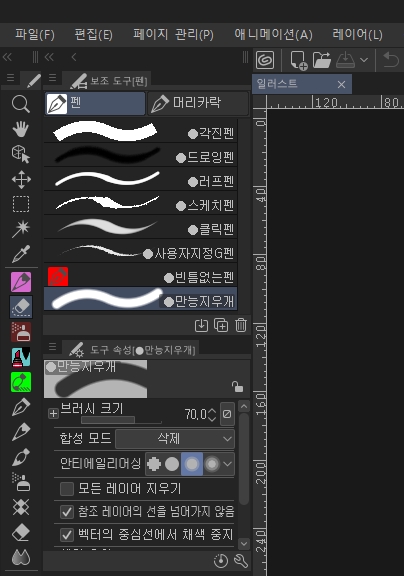This screenshot has width=404, height=576.
Task: Open sub tool detail wrench icon
Action: click(241, 561)
